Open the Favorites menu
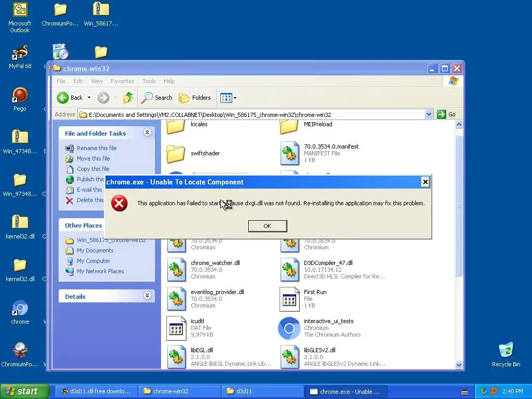This screenshot has height=399, width=532. coord(122,81)
